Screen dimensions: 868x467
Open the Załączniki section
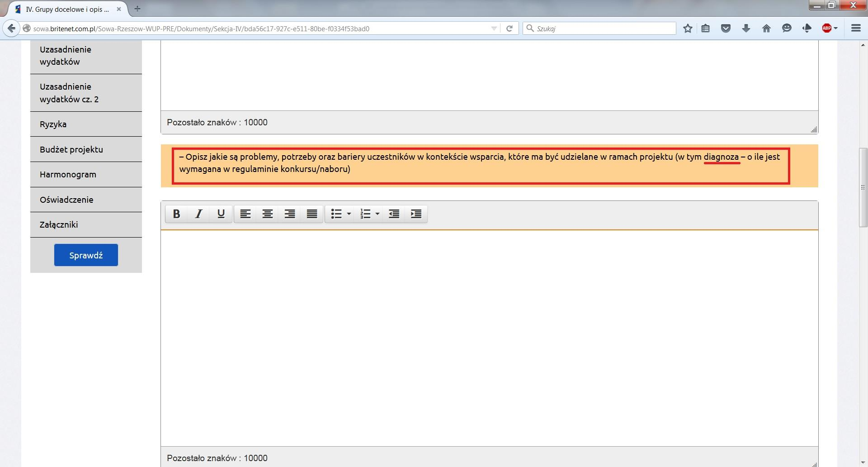[x=86, y=224]
